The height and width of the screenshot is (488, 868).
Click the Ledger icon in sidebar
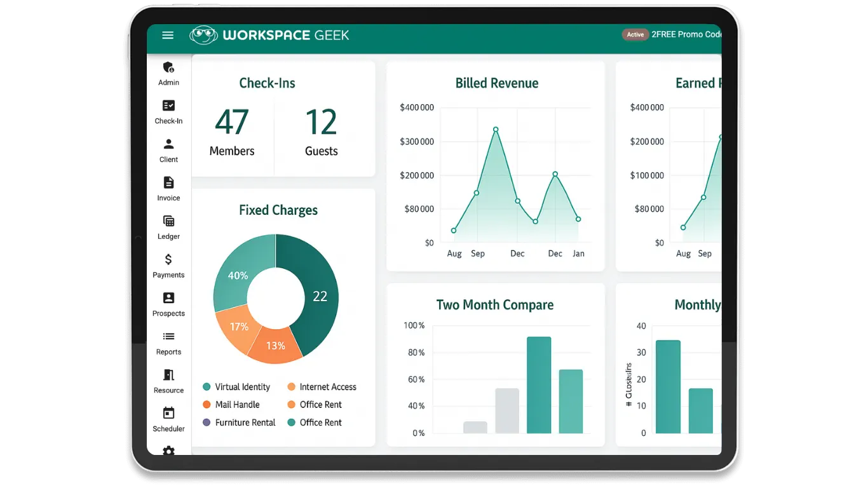click(168, 221)
